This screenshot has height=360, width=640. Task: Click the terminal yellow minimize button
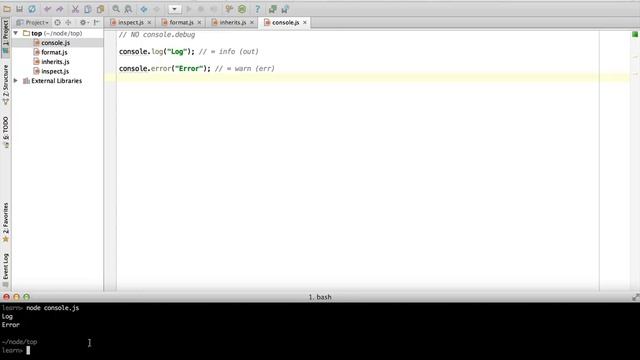(16, 297)
